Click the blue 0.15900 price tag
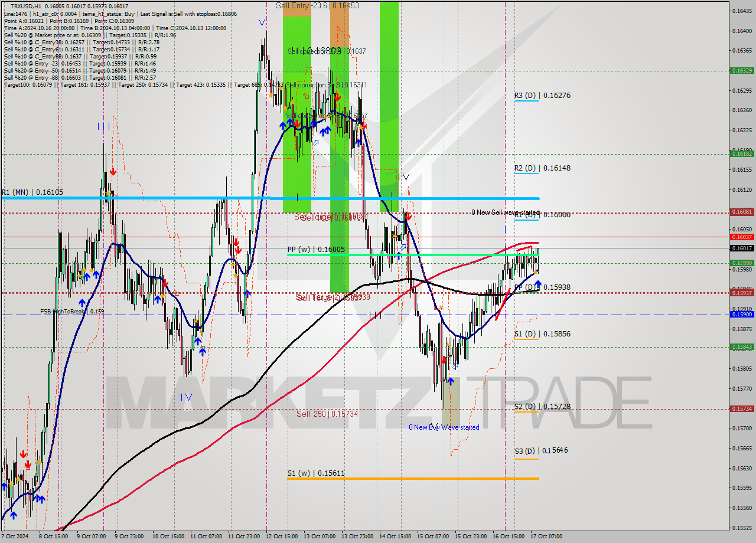 click(x=742, y=315)
